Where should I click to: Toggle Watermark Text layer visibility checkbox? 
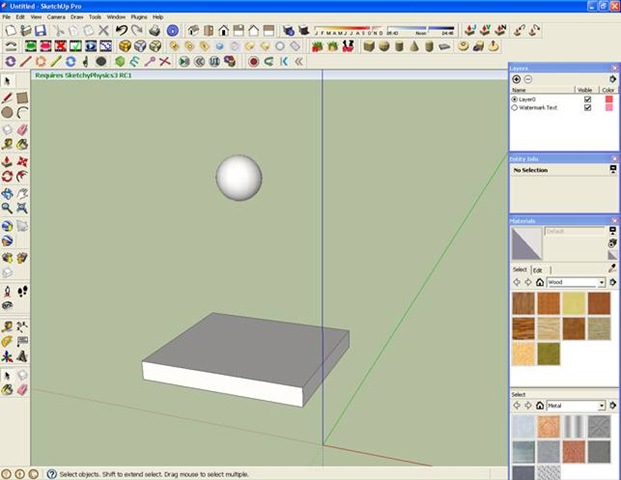(x=587, y=107)
